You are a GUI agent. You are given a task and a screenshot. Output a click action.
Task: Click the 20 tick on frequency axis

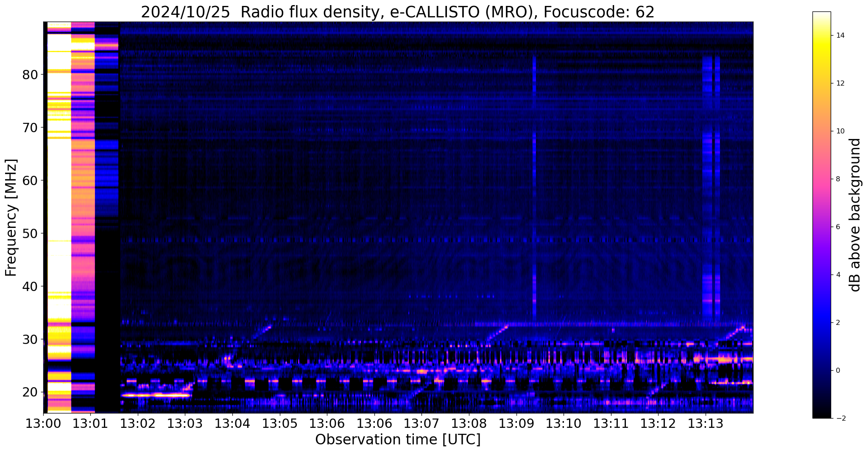(30, 392)
